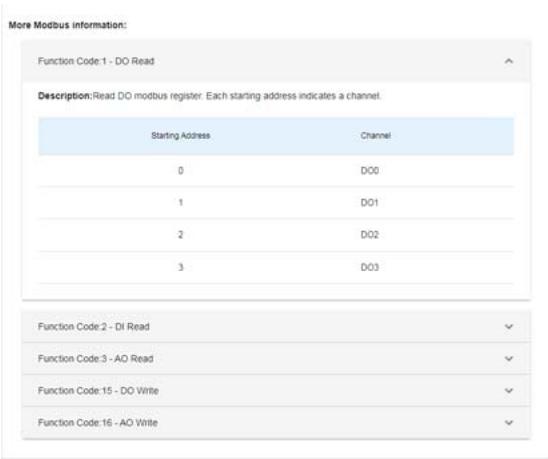The height and width of the screenshot is (459, 548).
Task: Click the Description text line
Action: (x=210, y=96)
